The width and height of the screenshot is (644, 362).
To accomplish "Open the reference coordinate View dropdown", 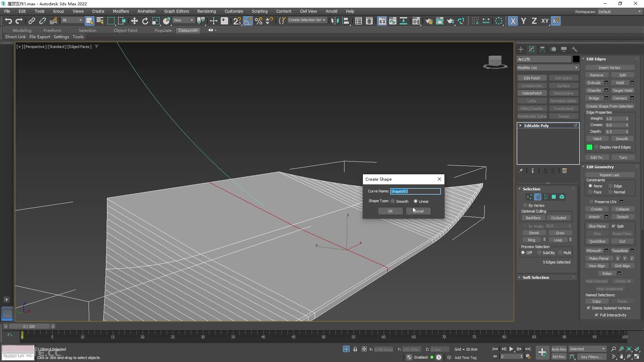I will pyautogui.click(x=183, y=20).
